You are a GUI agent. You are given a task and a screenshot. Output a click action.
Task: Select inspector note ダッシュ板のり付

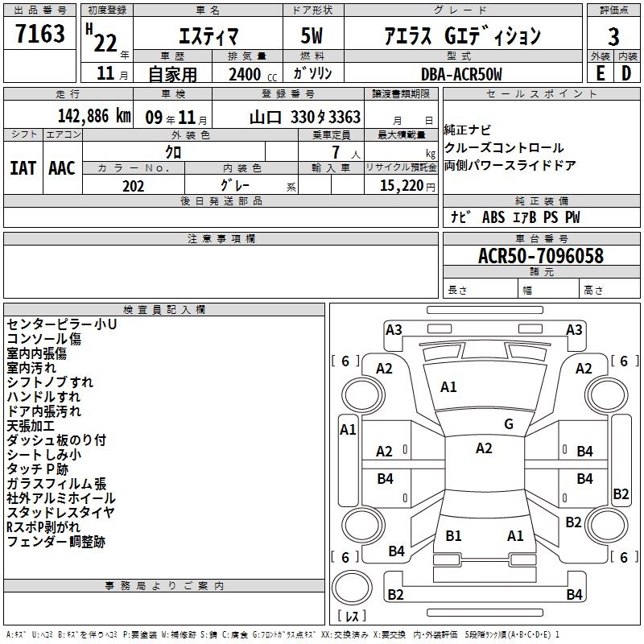pos(56,440)
